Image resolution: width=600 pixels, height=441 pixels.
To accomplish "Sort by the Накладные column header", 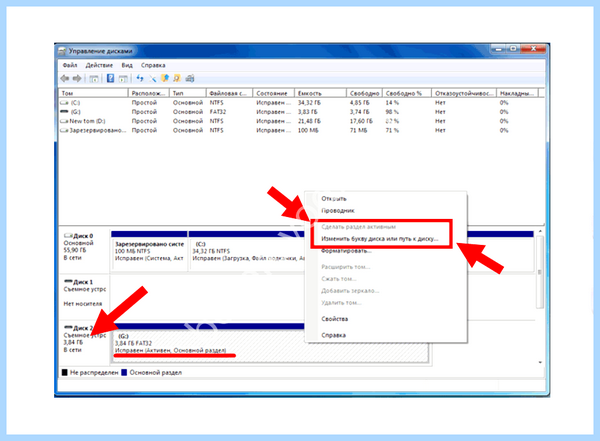I will (x=517, y=93).
